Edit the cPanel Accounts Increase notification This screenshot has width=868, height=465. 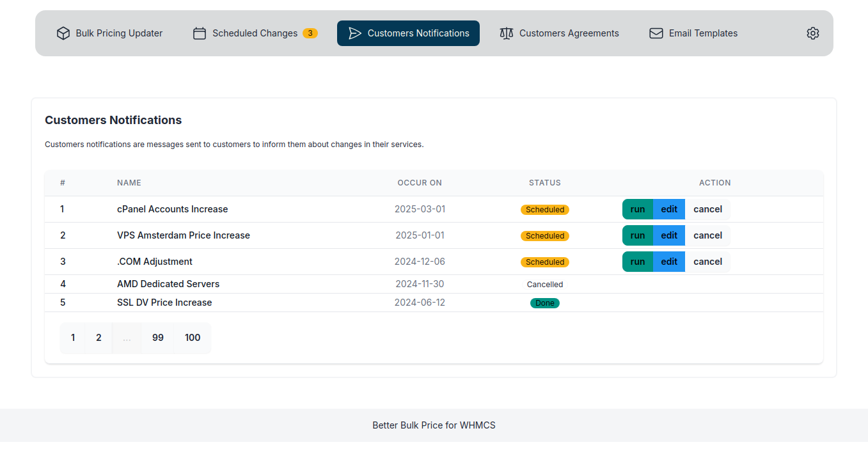(x=669, y=209)
